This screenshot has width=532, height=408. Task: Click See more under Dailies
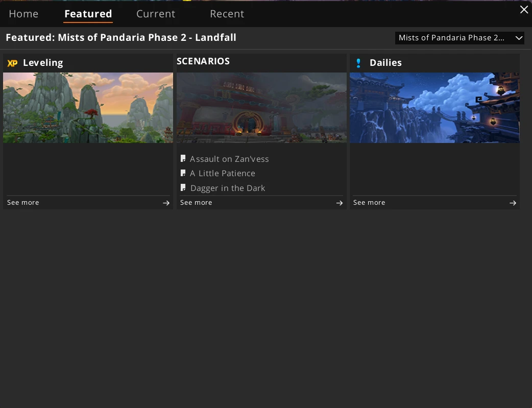point(369,203)
